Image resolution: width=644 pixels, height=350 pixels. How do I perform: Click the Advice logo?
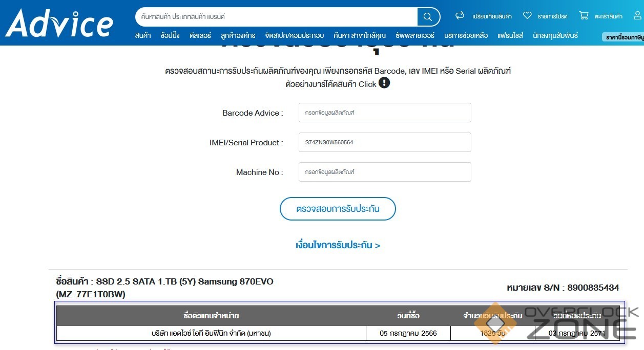(x=59, y=23)
